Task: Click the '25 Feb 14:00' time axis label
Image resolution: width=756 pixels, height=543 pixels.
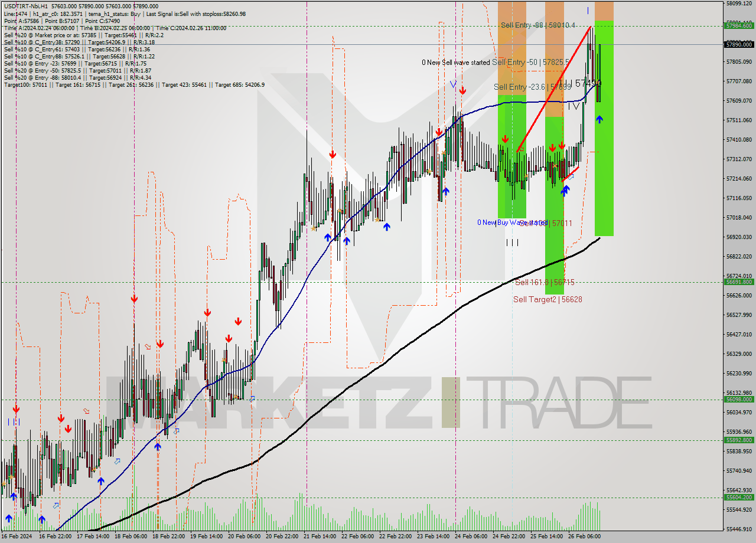Action: (x=547, y=537)
